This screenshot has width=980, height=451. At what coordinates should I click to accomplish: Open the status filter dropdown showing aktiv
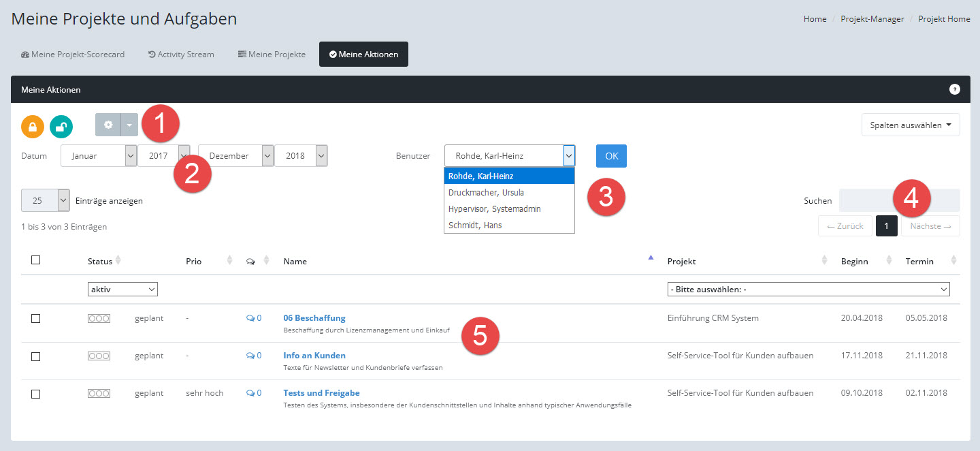pyautogui.click(x=122, y=290)
